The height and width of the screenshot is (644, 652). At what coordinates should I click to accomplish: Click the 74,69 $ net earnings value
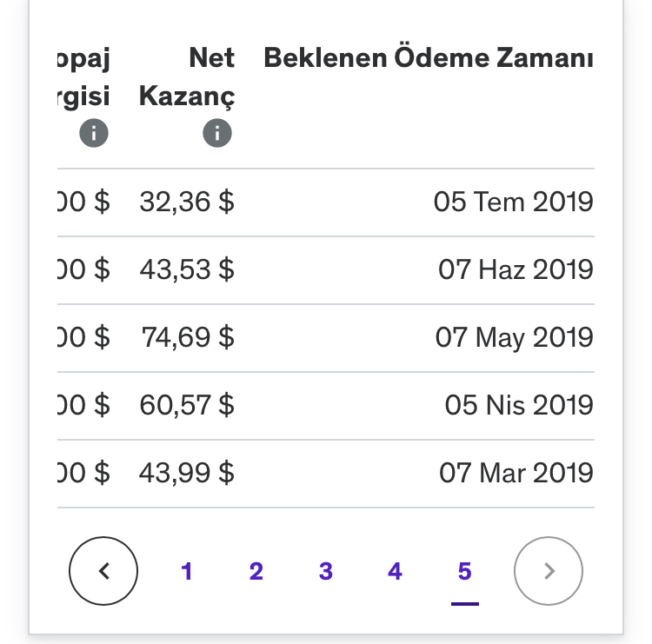[188, 337]
